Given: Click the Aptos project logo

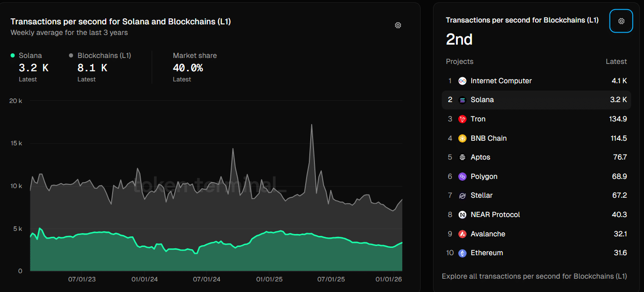Looking at the screenshot, I should pos(462,157).
